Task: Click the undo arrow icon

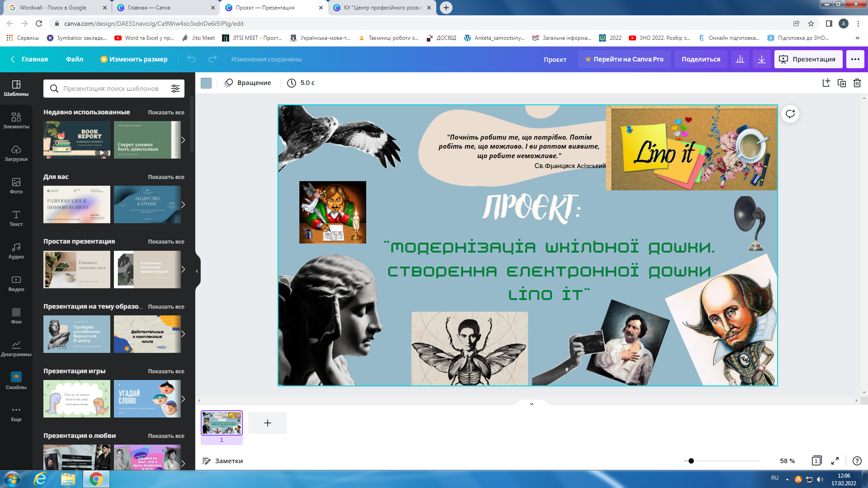Action: click(x=192, y=59)
